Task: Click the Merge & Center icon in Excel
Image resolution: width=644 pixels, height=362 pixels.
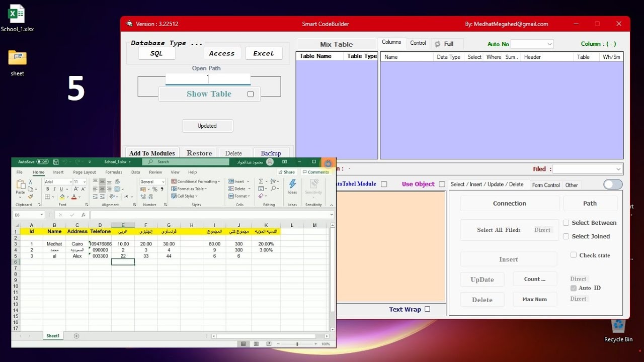Action: [116, 189]
